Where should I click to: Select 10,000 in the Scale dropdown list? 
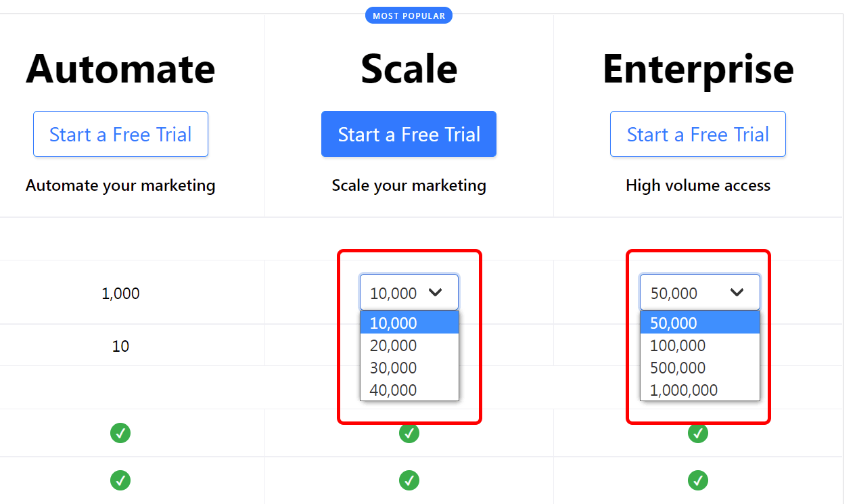coord(409,323)
